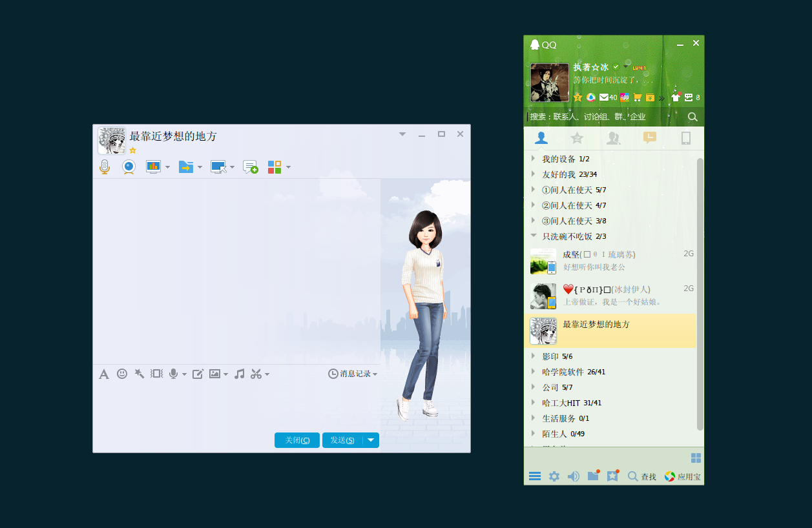Viewport: 812px width, 528px height.
Task: Open Tencent Weibo round icon under profile
Action: coord(590,97)
